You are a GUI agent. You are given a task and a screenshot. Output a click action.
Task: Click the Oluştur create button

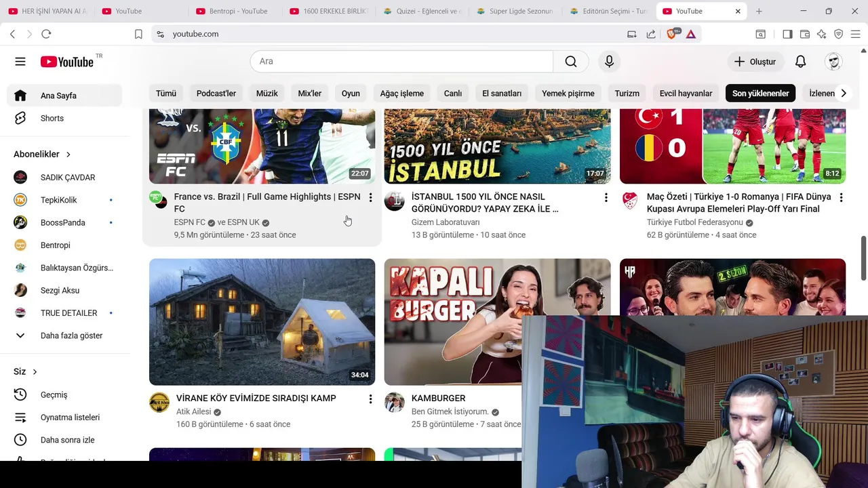click(x=755, y=62)
